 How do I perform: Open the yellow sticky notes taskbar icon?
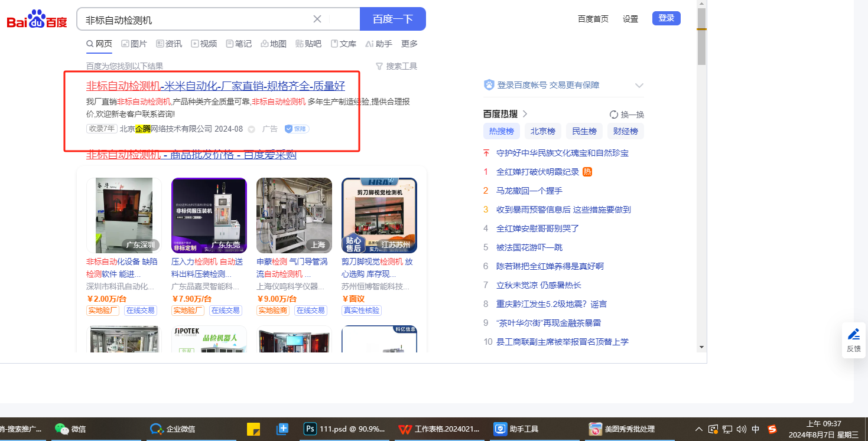click(x=253, y=429)
